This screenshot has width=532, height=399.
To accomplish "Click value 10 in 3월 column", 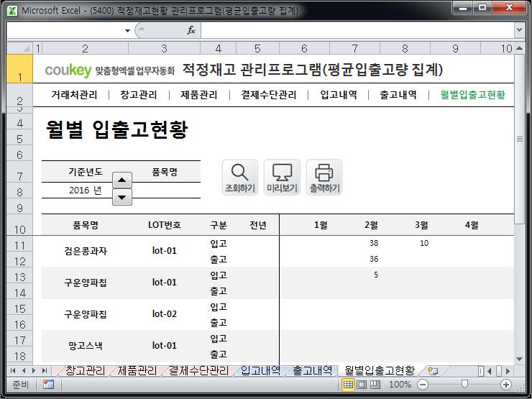I will pos(424,243).
